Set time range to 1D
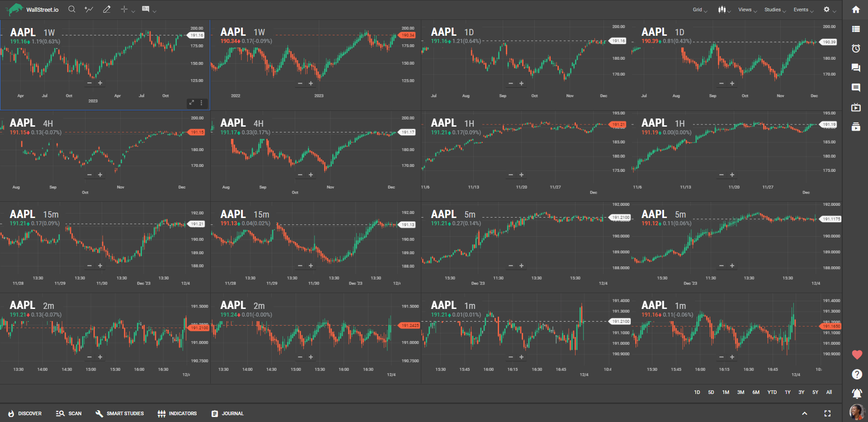This screenshot has height=422, width=868. pos(697,392)
